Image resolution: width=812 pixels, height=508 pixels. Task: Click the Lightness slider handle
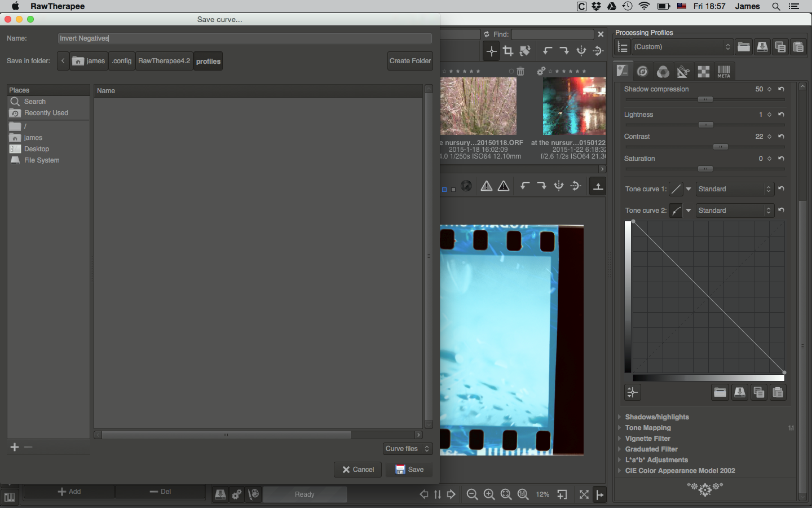point(706,125)
